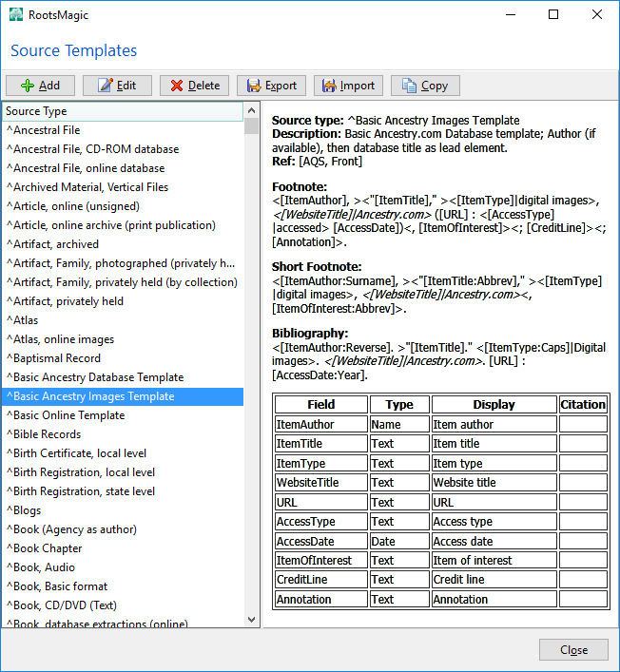Click the green plus Add icon
Image resolution: width=620 pixels, height=672 pixels.
[28, 86]
